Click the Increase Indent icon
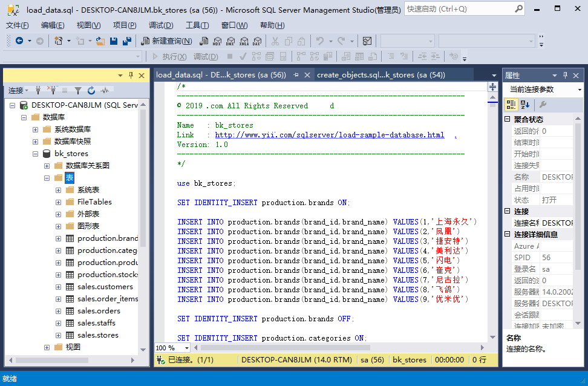 pos(436,56)
